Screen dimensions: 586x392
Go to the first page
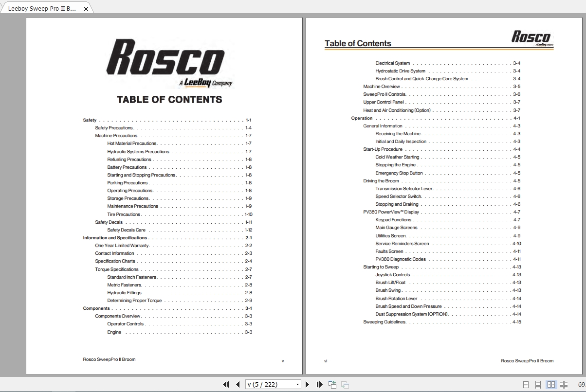(x=226, y=384)
